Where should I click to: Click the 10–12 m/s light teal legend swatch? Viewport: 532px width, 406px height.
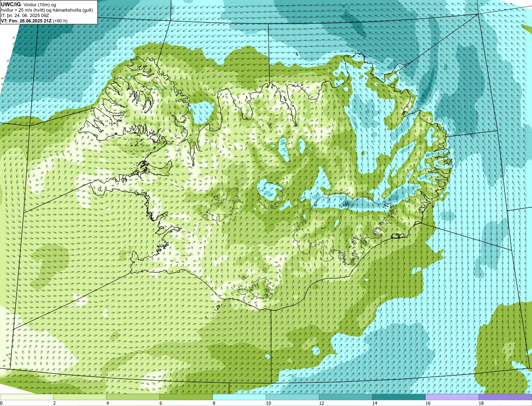(293, 397)
